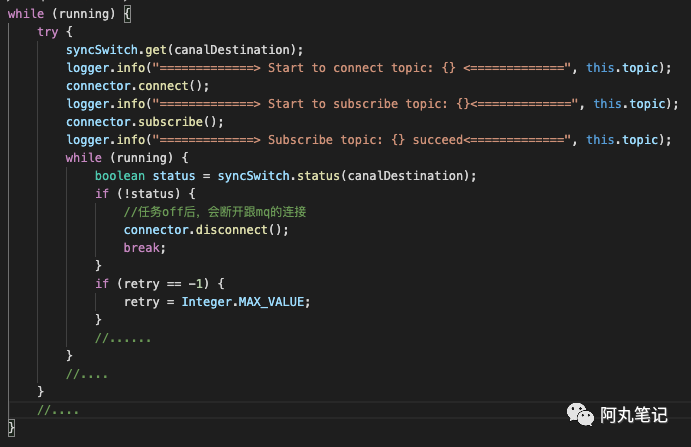The height and width of the screenshot is (447, 691).
Task: Click connector.connect() line
Action: (137, 86)
